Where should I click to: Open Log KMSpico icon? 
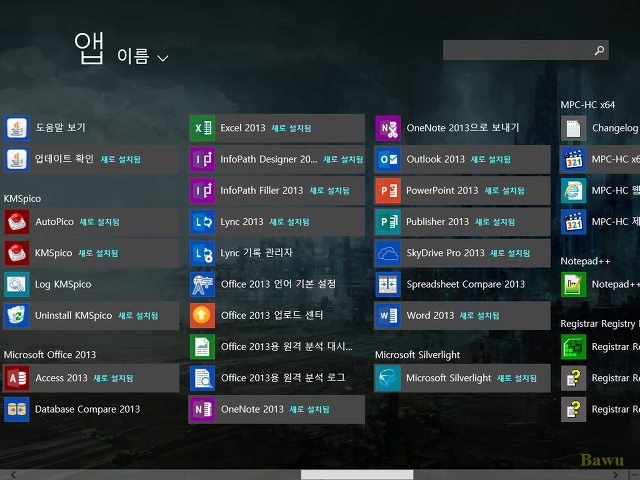tap(17, 284)
